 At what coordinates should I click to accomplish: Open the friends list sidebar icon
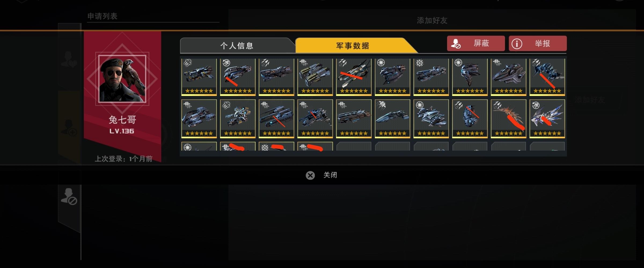point(69,59)
